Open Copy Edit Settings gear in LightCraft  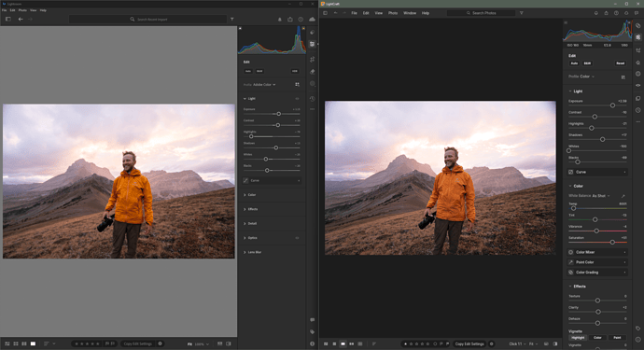click(491, 343)
